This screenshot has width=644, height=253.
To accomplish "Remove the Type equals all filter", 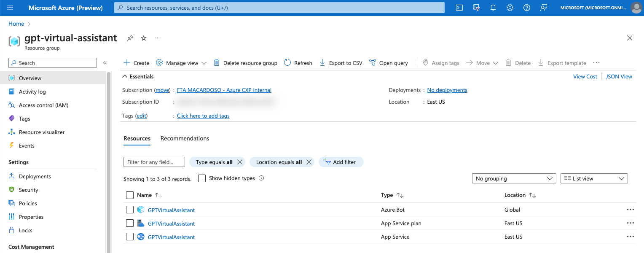I will 240,162.
